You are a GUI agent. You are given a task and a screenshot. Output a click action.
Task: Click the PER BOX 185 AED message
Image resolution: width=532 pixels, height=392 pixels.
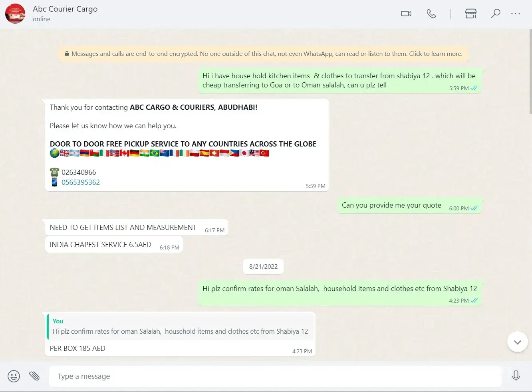(77, 348)
